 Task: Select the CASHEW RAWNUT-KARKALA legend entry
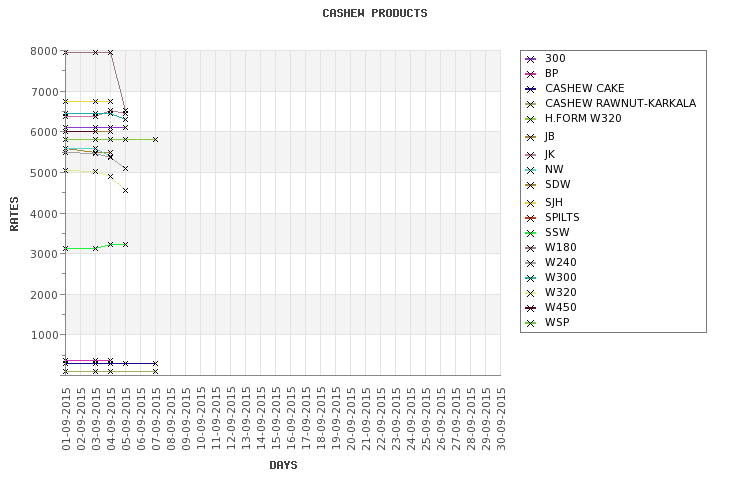tap(610, 103)
